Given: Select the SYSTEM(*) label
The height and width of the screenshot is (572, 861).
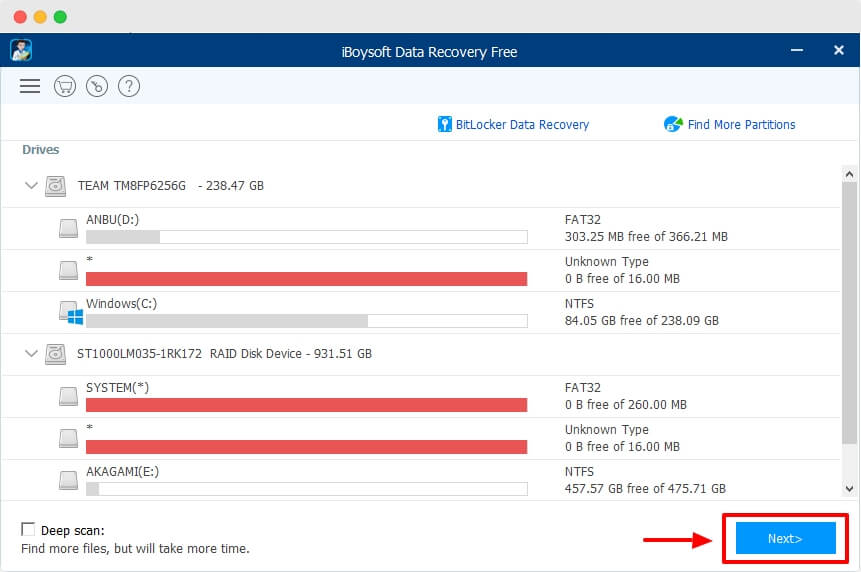Looking at the screenshot, I should (118, 388).
